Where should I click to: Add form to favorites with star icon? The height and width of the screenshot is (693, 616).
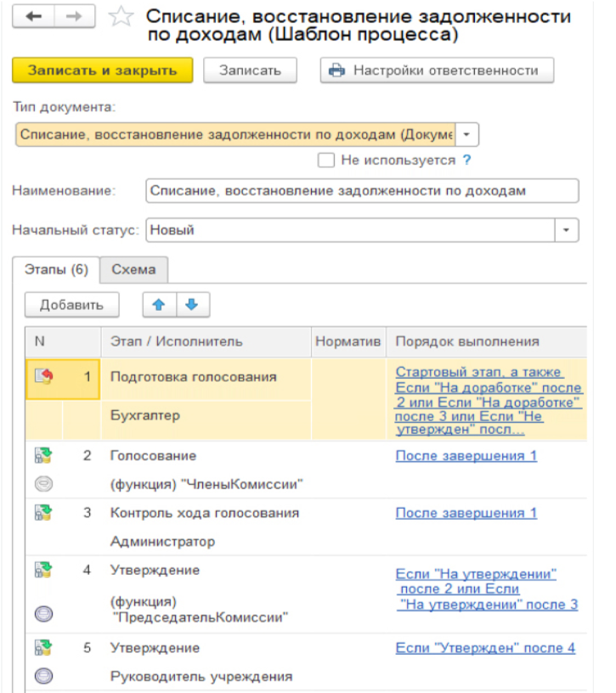122,18
